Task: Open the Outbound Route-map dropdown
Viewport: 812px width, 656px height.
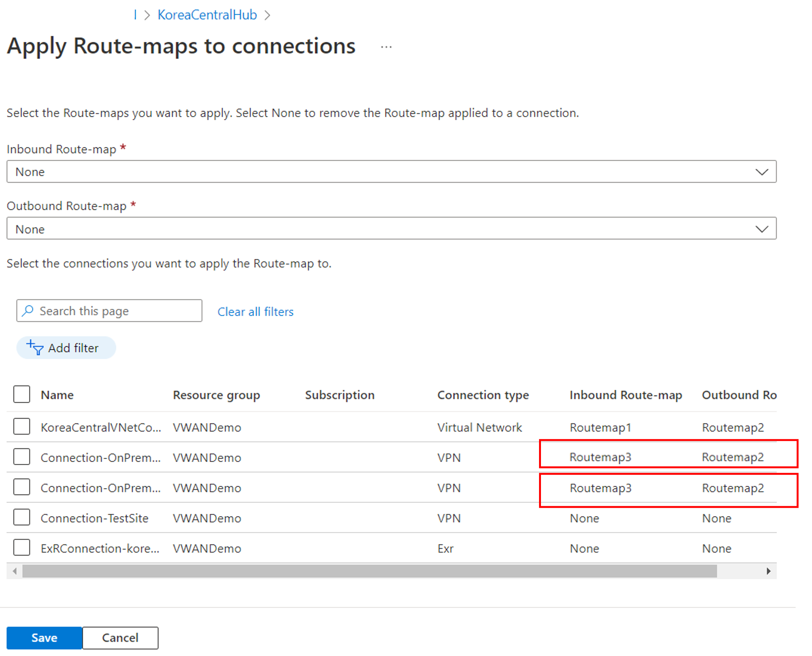Action: point(391,229)
